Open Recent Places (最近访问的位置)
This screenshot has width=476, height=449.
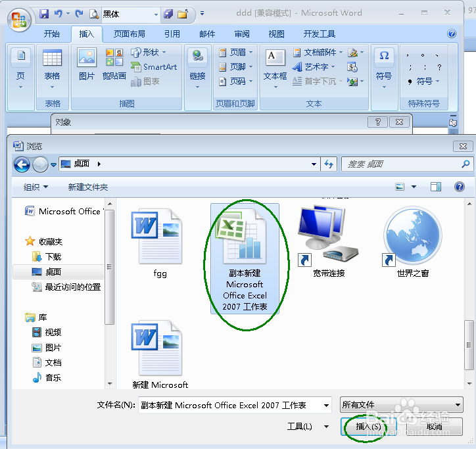tap(66, 287)
